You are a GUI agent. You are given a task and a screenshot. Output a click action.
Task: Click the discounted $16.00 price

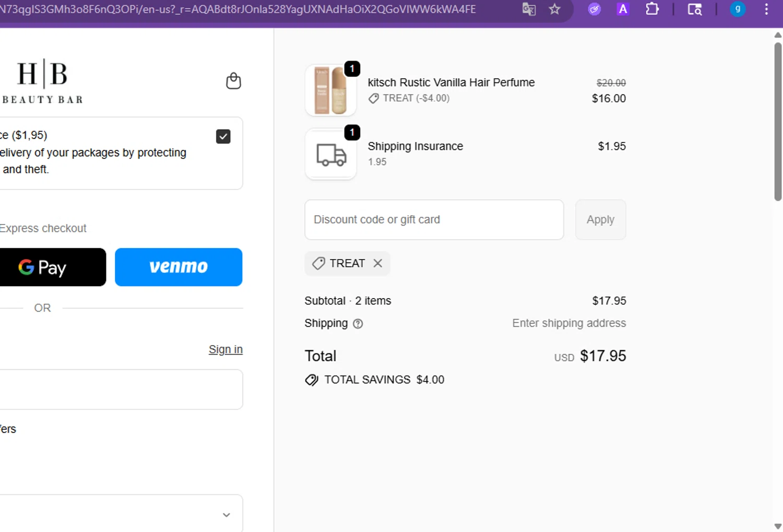point(609,98)
